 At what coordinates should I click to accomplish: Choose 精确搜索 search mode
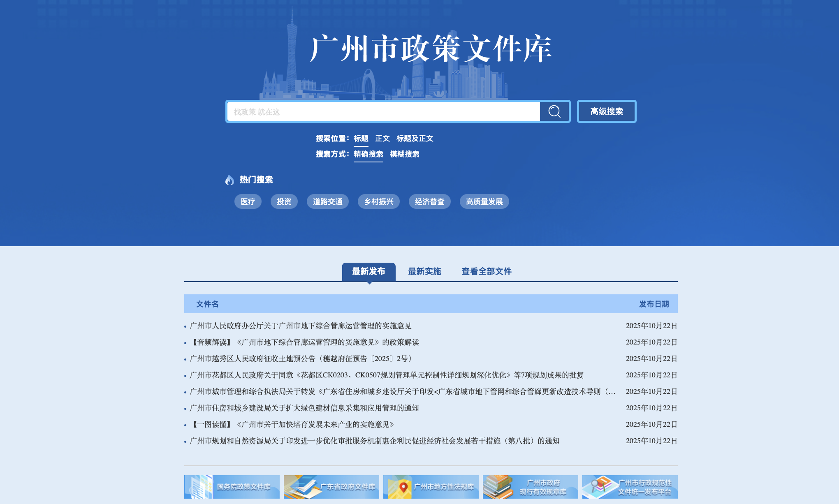(368, 154)
